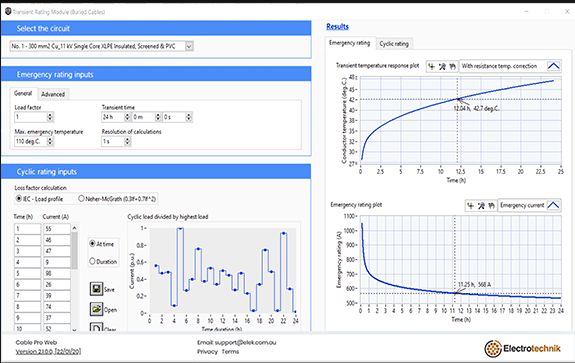Viewport: 575px width, 363px height.
Task: Click the Cyclic rating inputs header
Action: (156, 172)
